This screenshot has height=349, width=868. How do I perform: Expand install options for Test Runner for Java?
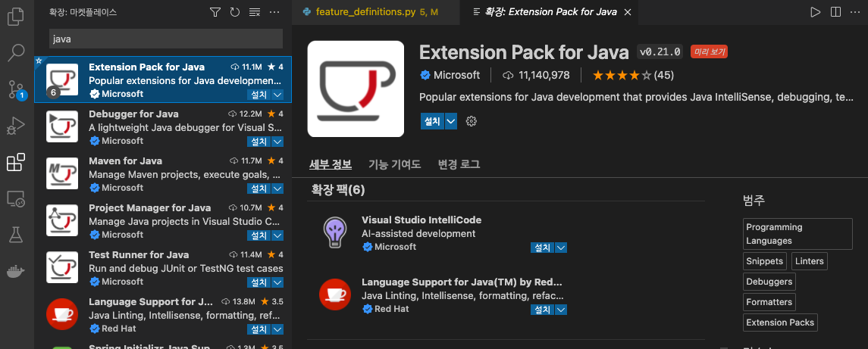pos(278,282)
